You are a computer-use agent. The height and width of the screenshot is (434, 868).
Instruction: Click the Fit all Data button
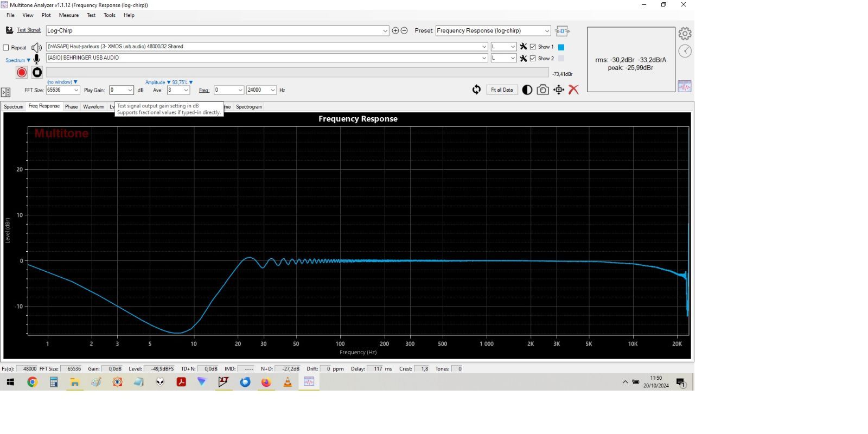(502, 90)
